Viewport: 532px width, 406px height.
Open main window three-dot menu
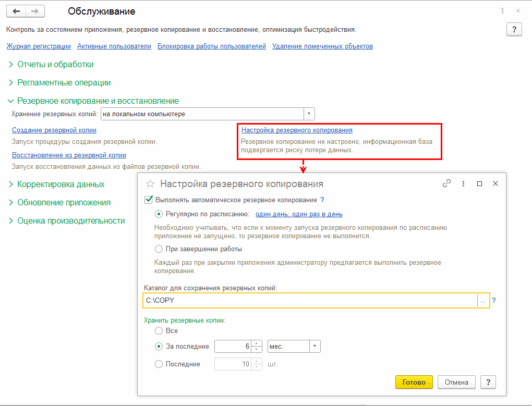coord(502,11)
